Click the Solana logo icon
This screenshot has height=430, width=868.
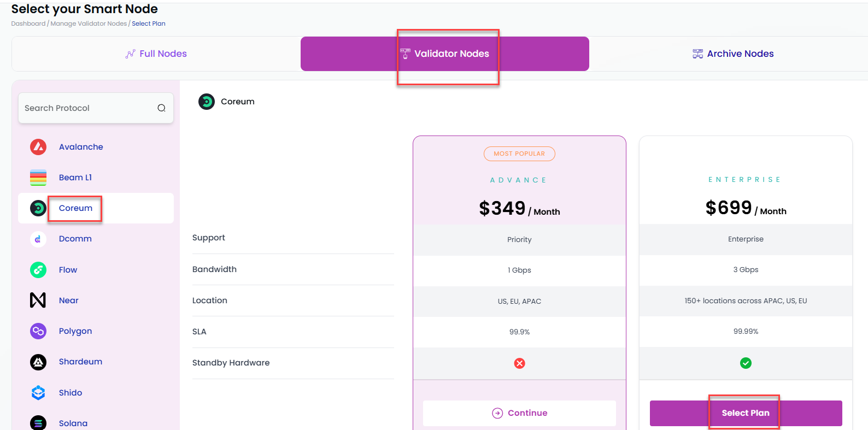(38, 423)
